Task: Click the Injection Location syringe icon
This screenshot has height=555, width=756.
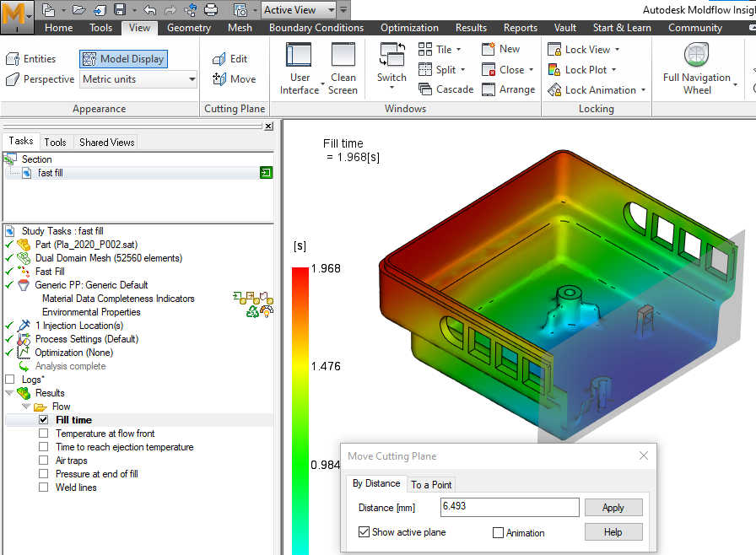Action: (x=25, y=325)
